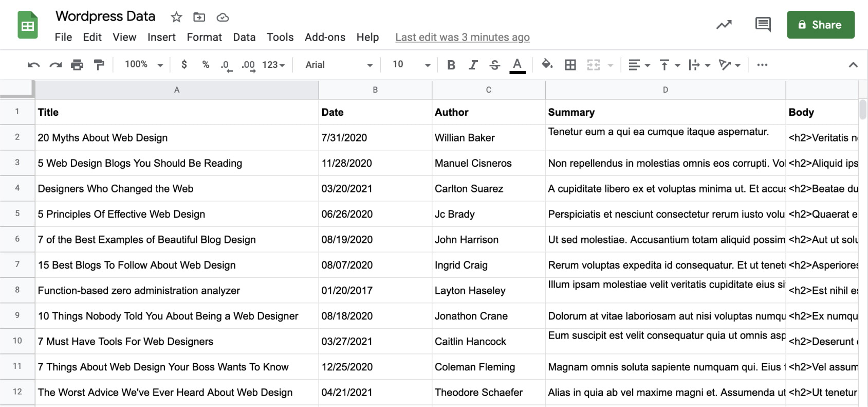The width and height of the screenshot is (868, 407).
Task: Open the Data menu
Action: [x=244, y=37]
